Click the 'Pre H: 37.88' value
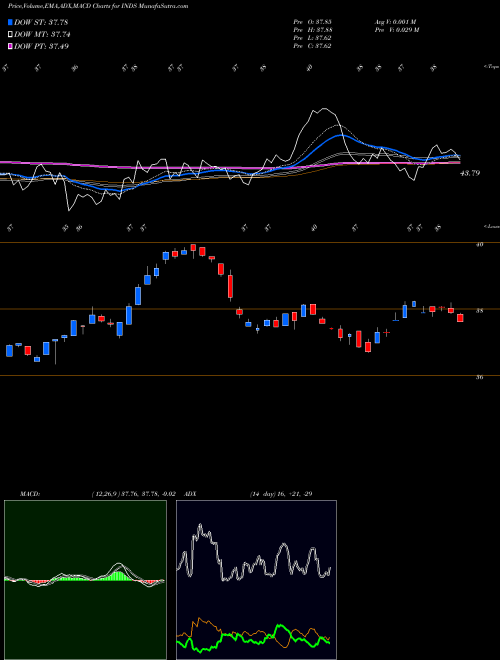The width and height of the screenshot is (500, 660). (x=313, y=30)
